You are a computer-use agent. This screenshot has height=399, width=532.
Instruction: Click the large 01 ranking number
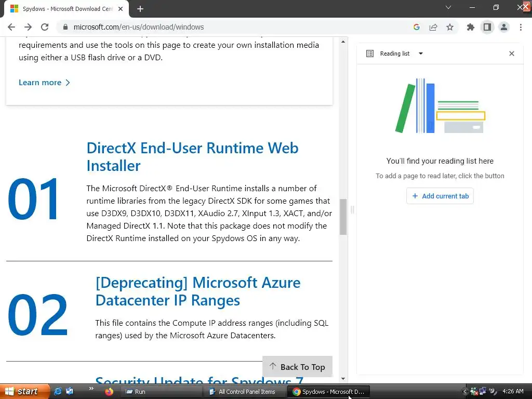pos(34,199)
